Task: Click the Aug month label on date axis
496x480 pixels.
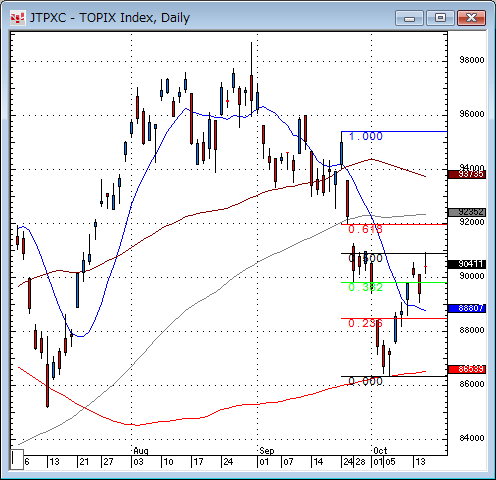Action: point(141,451)
